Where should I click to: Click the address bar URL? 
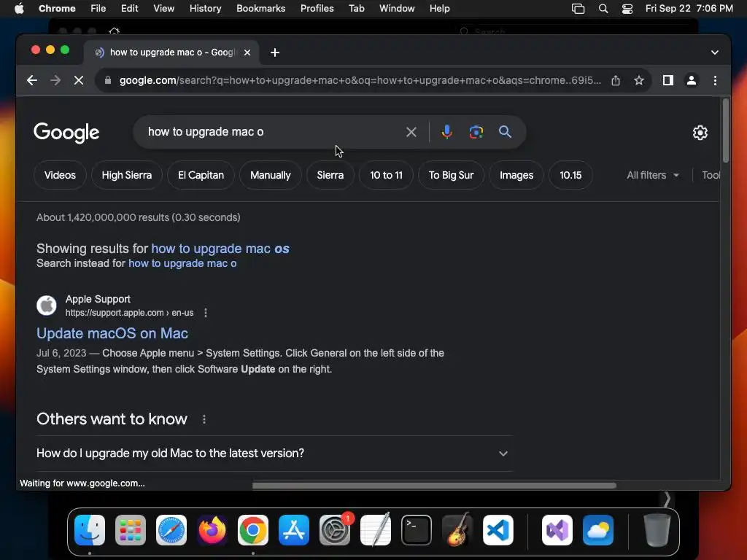click(360, 80)
